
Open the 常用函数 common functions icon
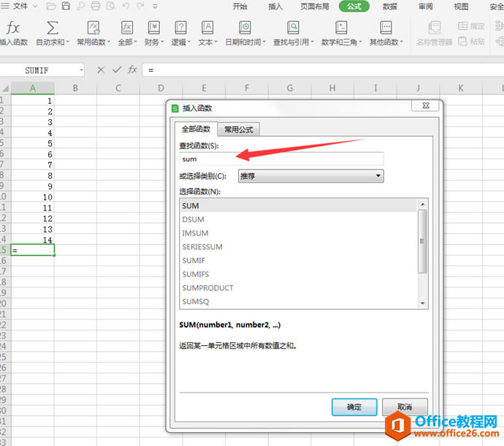coord(93,28)
